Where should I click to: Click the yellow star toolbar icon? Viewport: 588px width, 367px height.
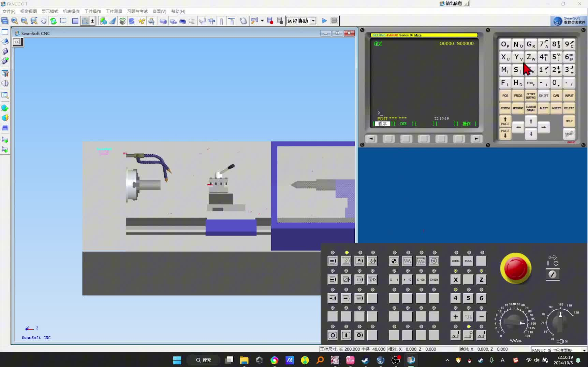coord(142,21)
